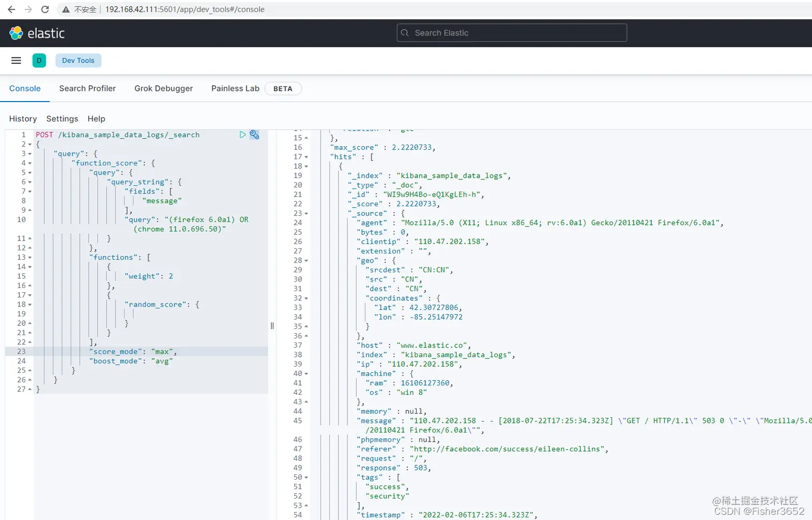This screenshot has height=520, width=812.
Task: Click the Elastic logo
Action: 37,33
